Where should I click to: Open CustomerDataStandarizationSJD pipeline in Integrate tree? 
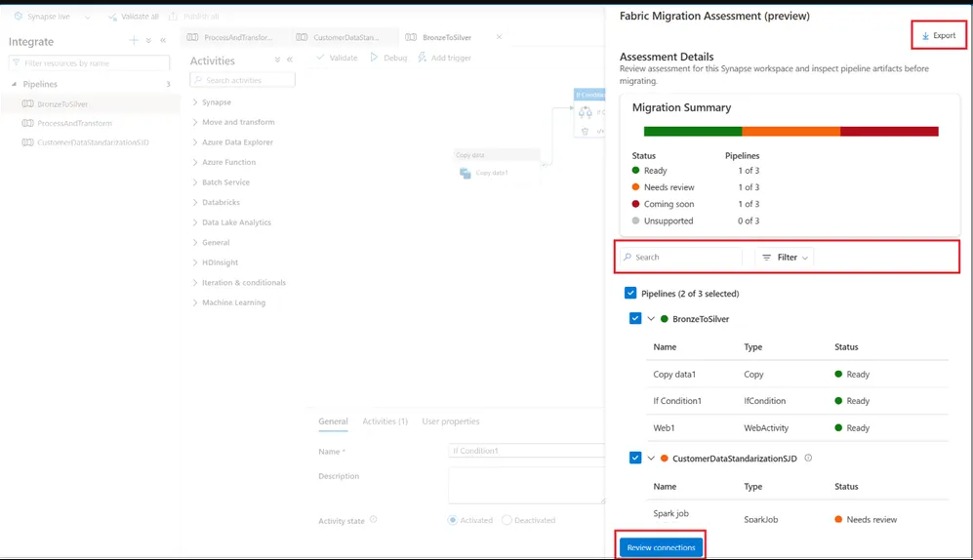pyautogui.click(x=93, y=142)
